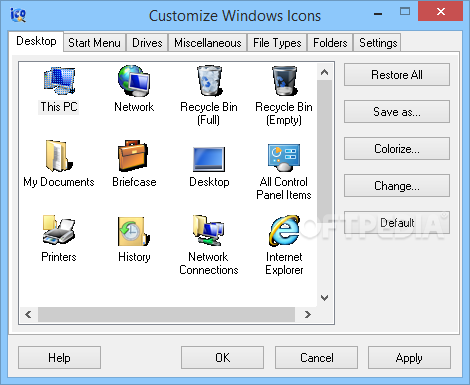
Task: Click the app logo in title bar
Action: tap(18, 15)
